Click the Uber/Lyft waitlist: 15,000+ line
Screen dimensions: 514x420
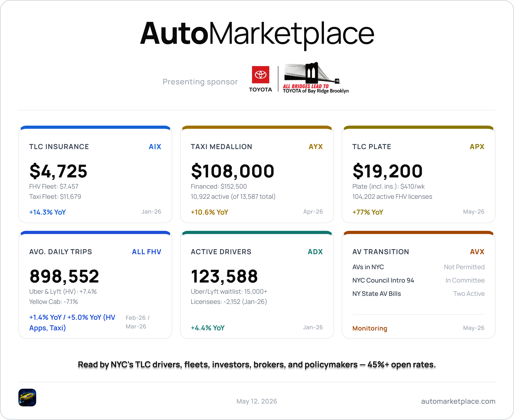[x=229, y=292]
